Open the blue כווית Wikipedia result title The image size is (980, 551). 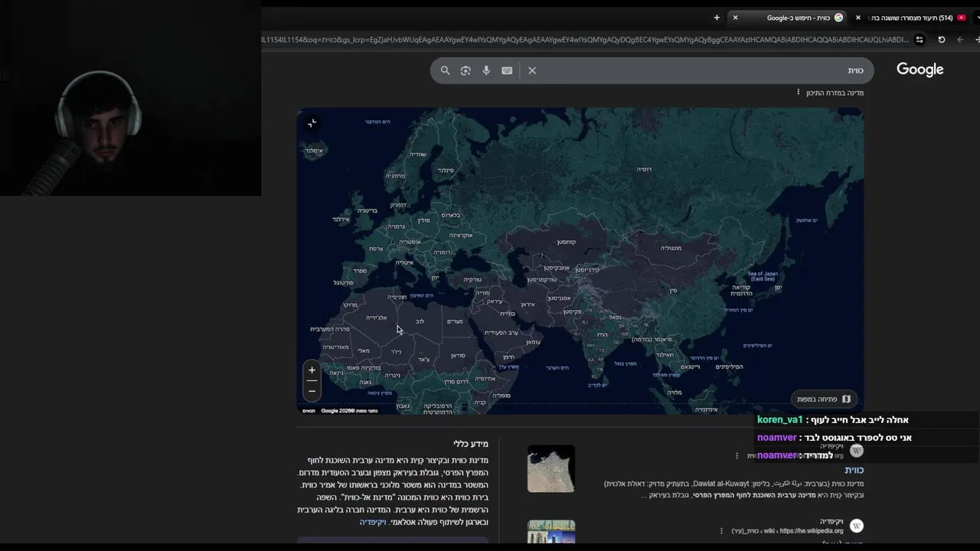854,470
